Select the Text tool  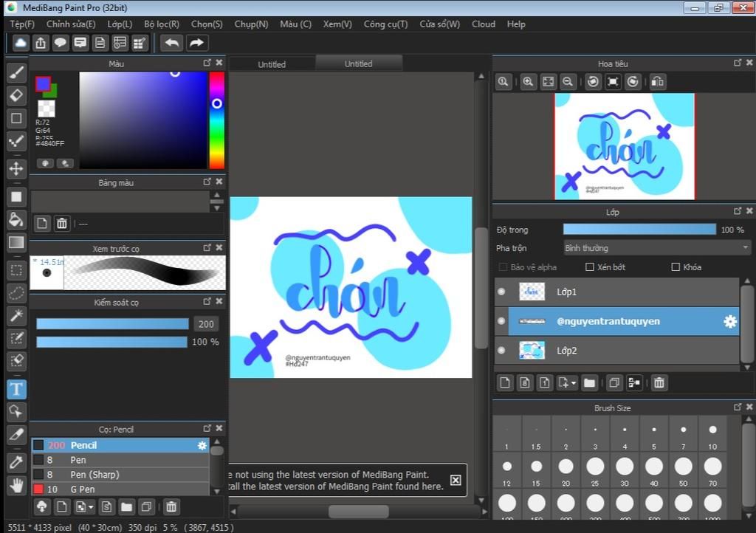(x=16, y=389)
